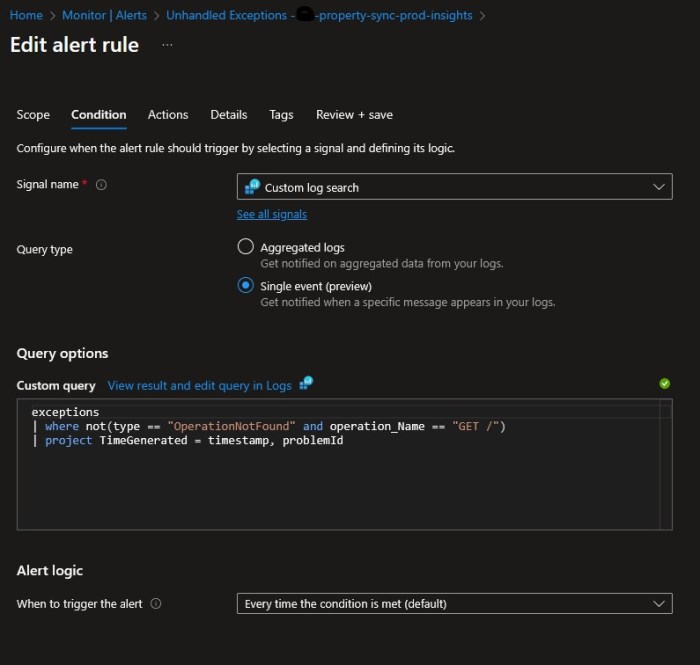The height and width of the screenshot is (665, 700).
Task: Show Signal name info tooltip icon
Action: (x=101, y=184)
